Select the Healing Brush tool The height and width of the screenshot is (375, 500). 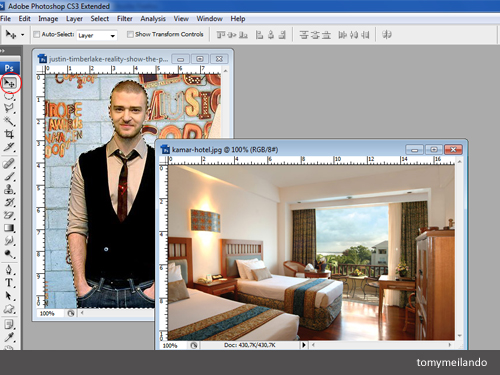pyautogui.click(x=9, y=163)
